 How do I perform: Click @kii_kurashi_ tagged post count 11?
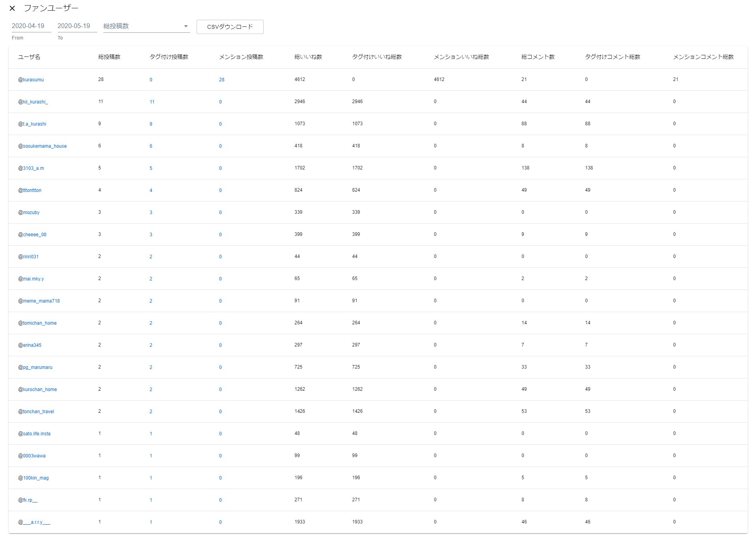pos(152,102)
